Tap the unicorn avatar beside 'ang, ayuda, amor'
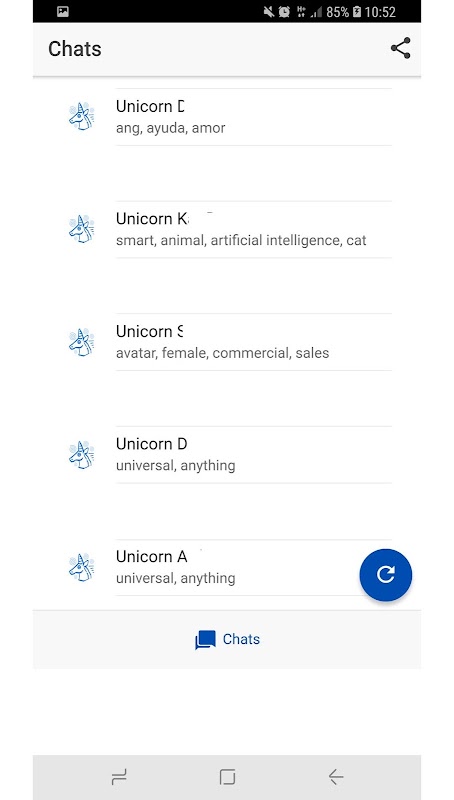 82,117
